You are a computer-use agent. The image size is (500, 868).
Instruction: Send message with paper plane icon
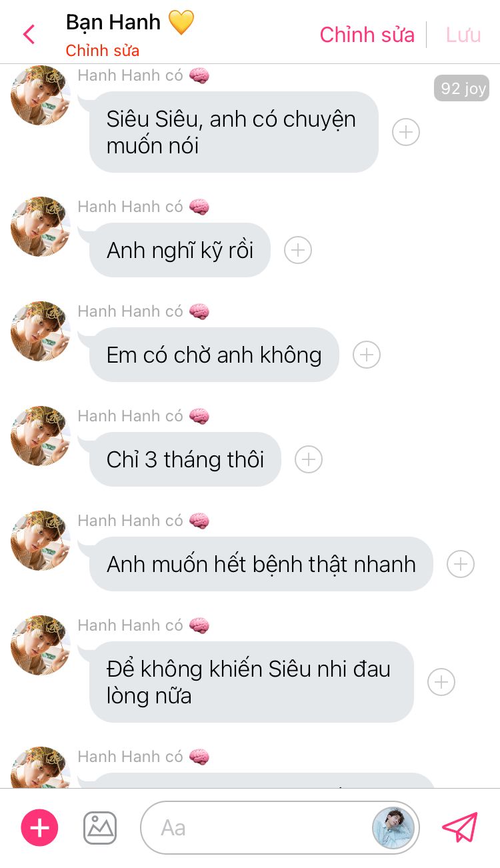pyautogui.click(x=460, y=827)
